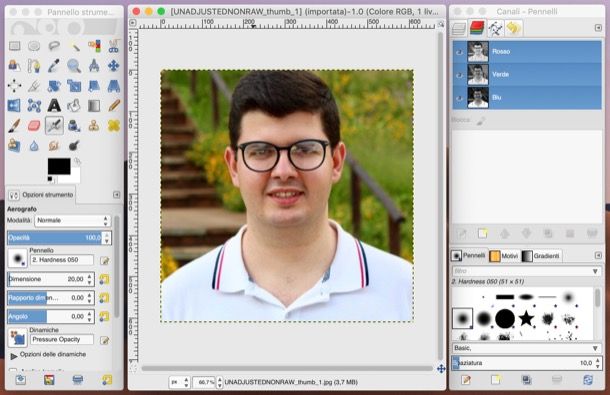Adjust the Opacità slider
This screenshot has width=610, height=395.
pos(54,237)
